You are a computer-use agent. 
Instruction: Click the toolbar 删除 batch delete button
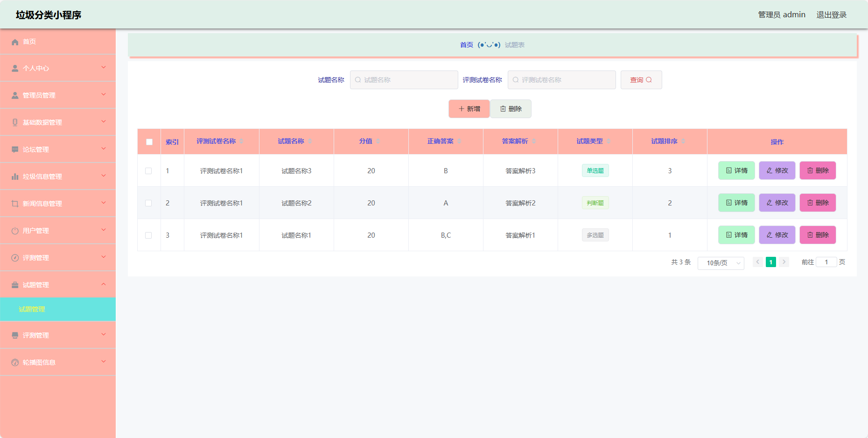511,109
